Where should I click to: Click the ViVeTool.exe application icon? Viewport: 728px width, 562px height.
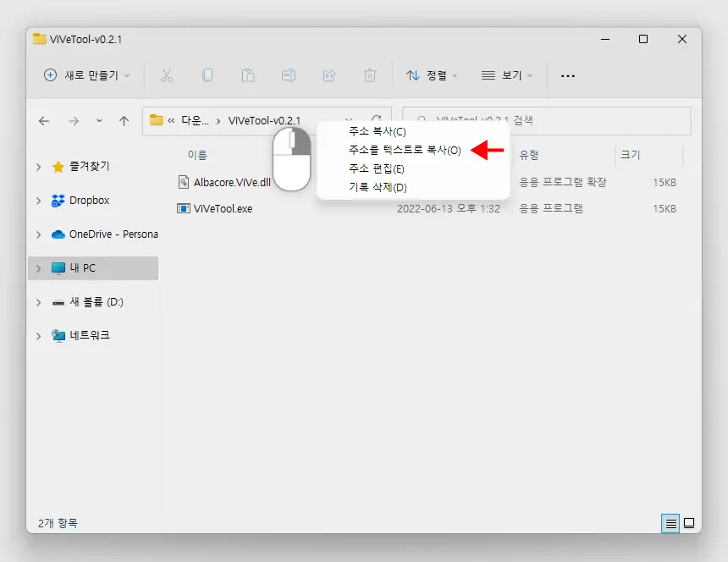184,208
